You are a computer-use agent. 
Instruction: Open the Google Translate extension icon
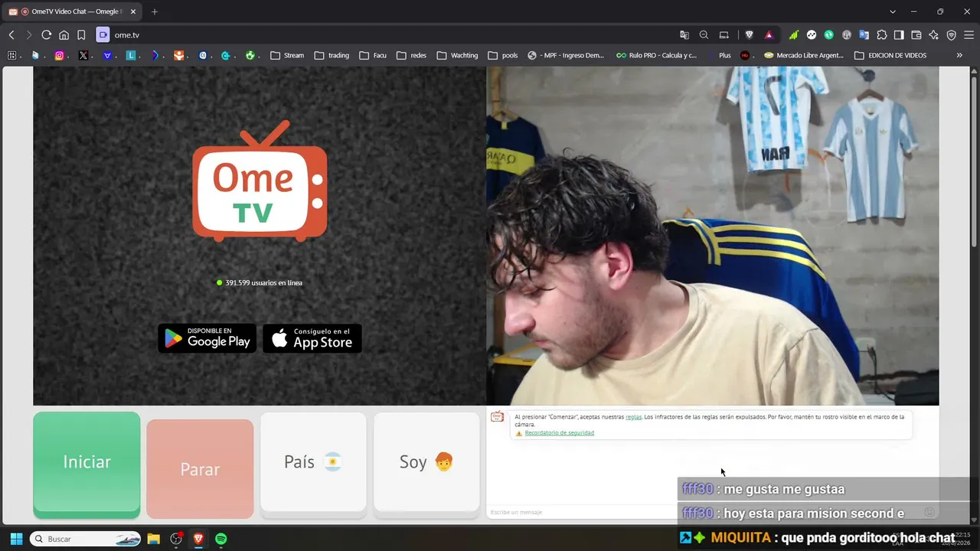pos(864,35)
